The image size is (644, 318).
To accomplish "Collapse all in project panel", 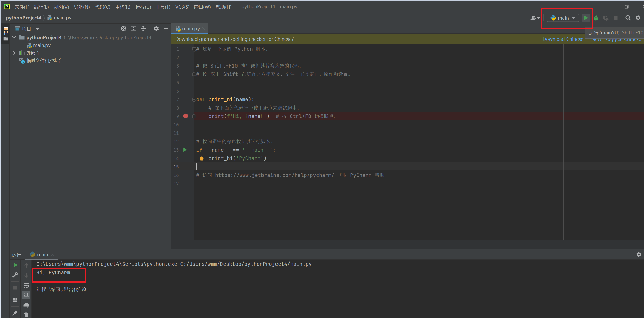I will tap(143, 29).
